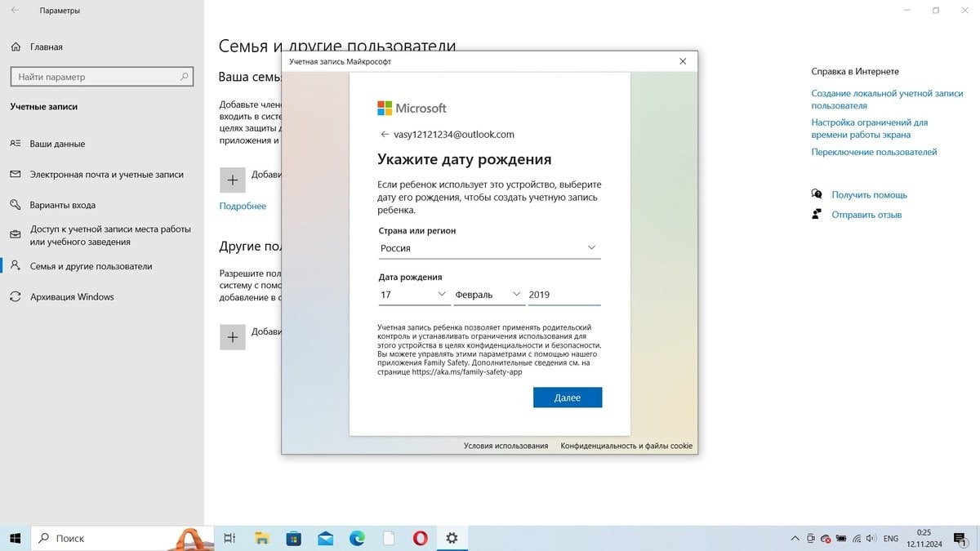Open the blank document icon on the taskbar

[389, 538]
